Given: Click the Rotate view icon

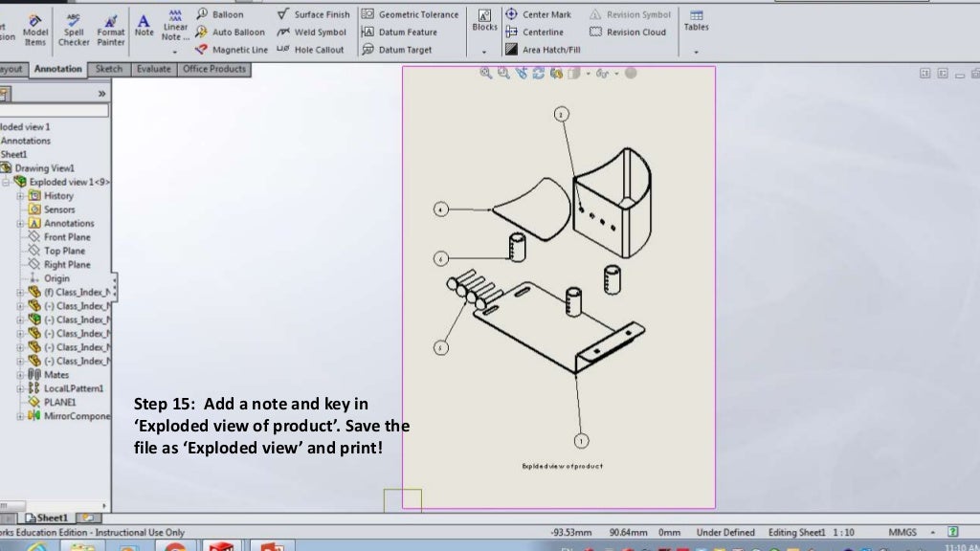Looking at the screenshot, I should click(x=538, y=73).
